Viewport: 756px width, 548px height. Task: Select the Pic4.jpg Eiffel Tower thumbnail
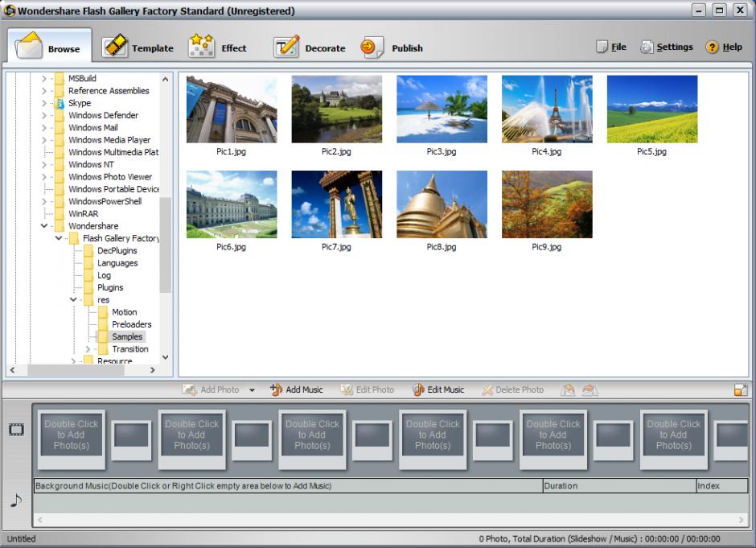point(546,109)
